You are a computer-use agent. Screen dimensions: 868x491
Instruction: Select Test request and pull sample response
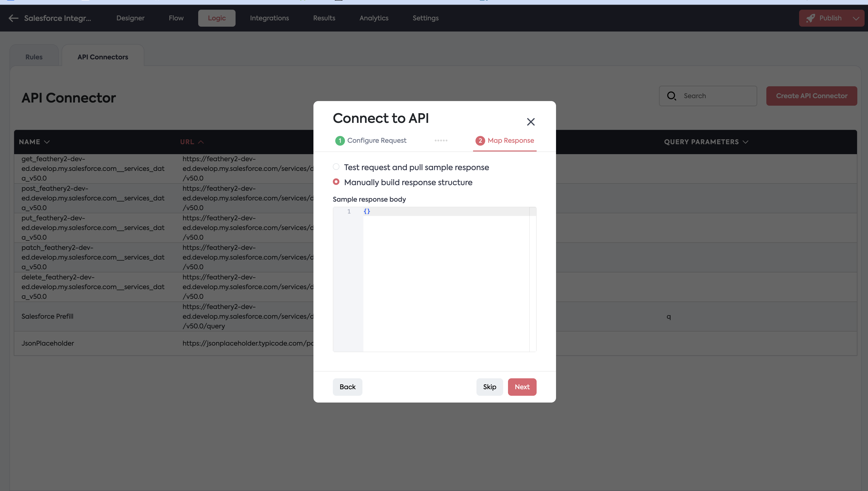point(336,167)
